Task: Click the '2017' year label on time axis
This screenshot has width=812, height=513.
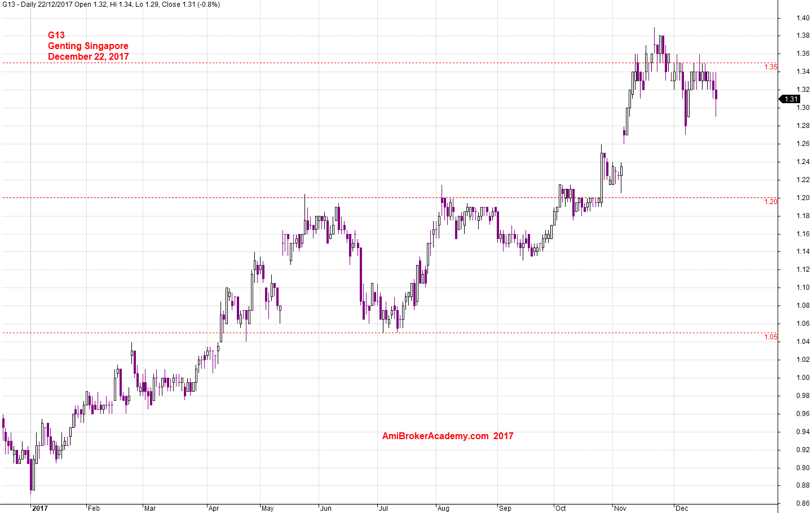Action: pos(40,508)
